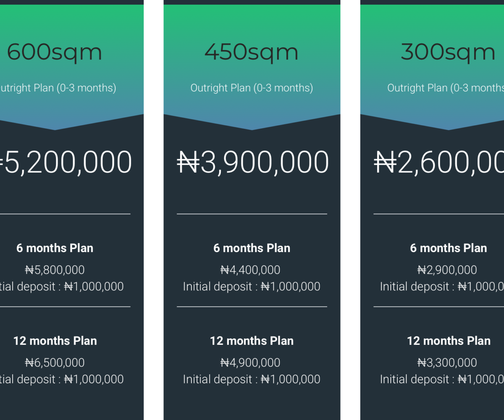Click the ₦5,800,000 six-month price

pos(55,270)
